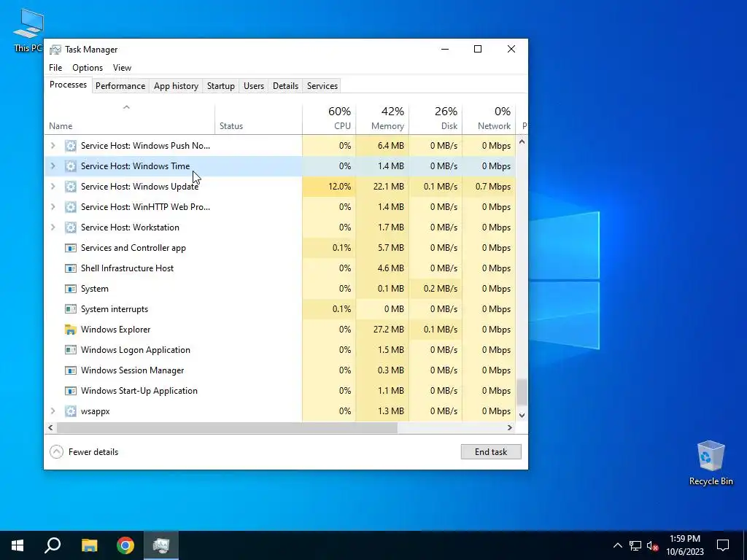Open the Action Center notifications icon
Image resolution: width=747 pixels, height=560 pixels.
pos(723,545)
